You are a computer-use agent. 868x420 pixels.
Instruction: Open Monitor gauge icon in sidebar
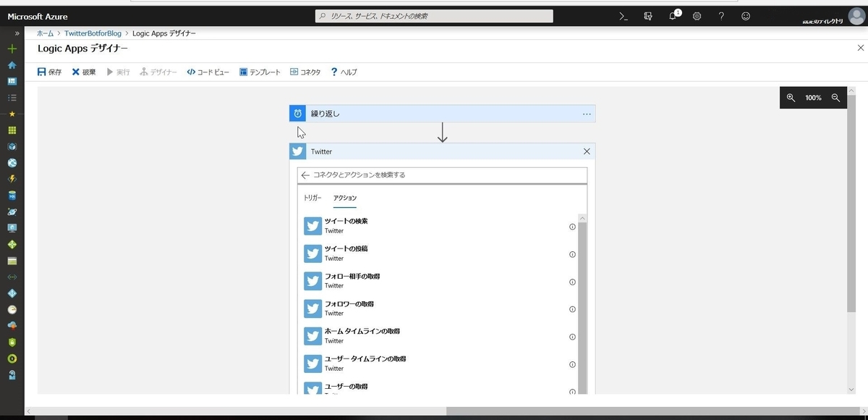coord(12,309)
